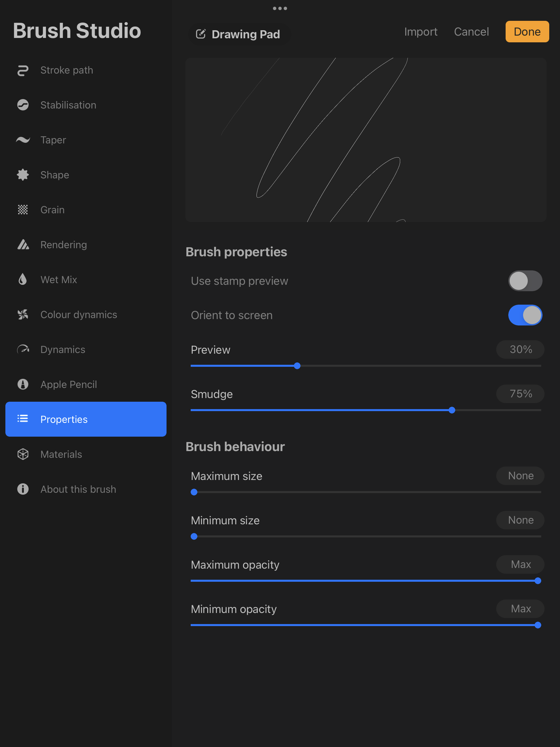Click the Brush Studio title
This screenshot has height=747, width=560.
point(77,31)
